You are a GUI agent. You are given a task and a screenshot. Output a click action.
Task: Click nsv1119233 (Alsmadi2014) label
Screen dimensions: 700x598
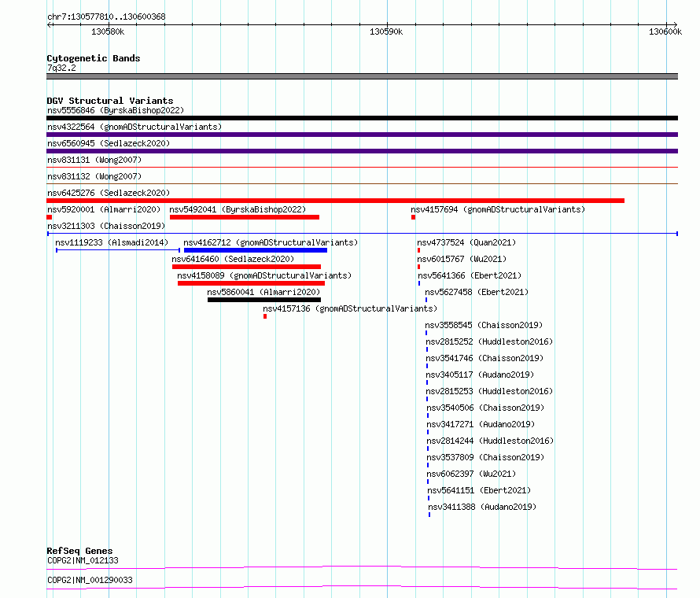point(112,242)
